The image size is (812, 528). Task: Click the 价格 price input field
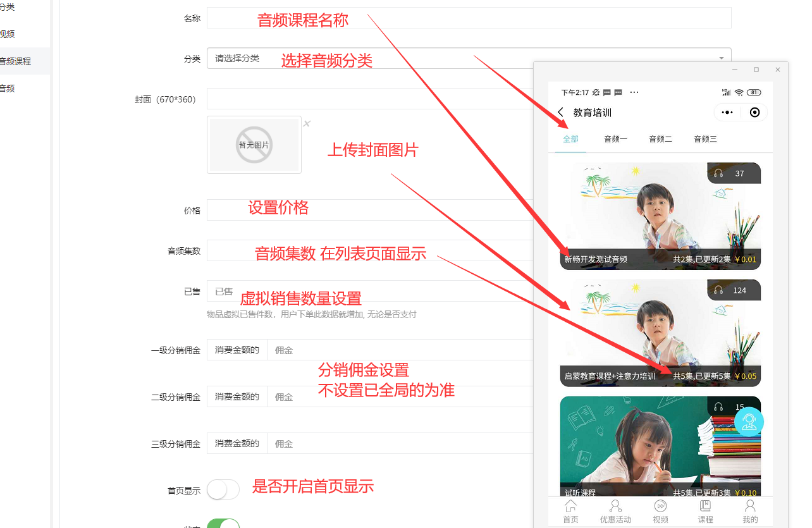(370, 210)
